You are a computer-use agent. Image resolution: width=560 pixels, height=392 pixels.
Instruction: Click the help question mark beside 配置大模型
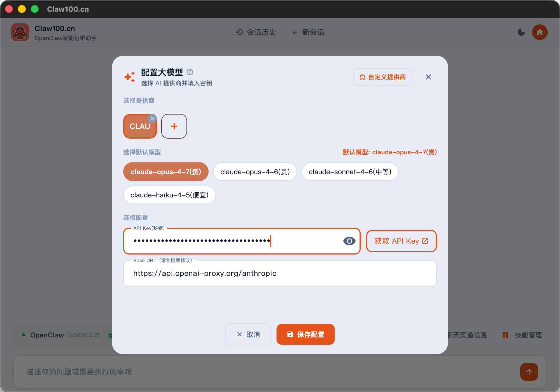[190, 72]
